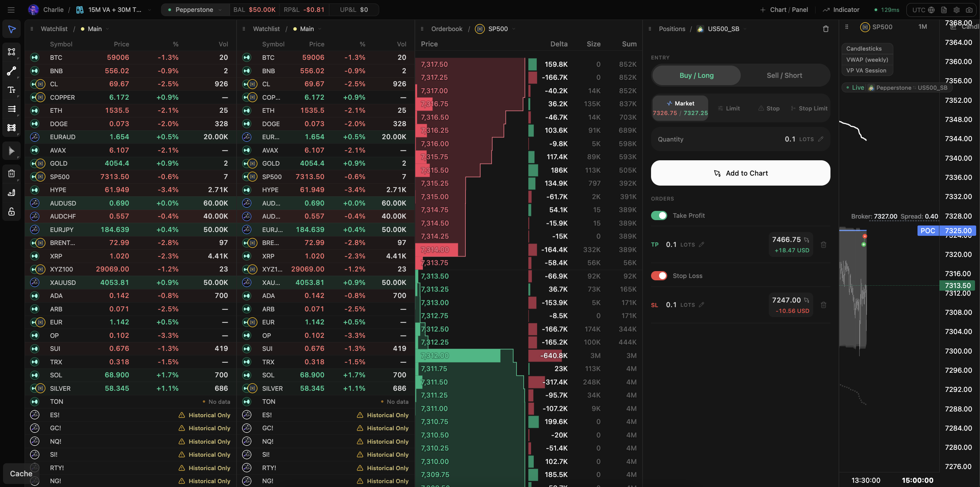Click the Vol column header in first watchlist
Screen dimensions: 980x487
[x=223, y=44]
